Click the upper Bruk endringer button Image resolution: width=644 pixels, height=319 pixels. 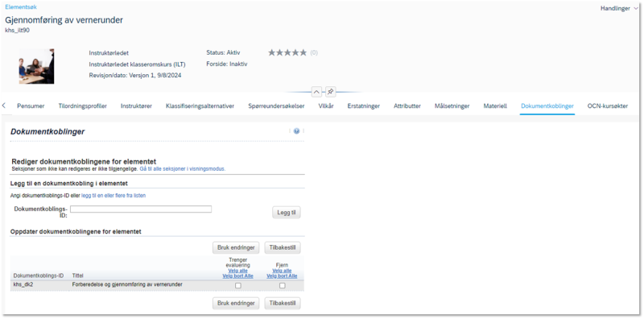(x=236, y=248)
